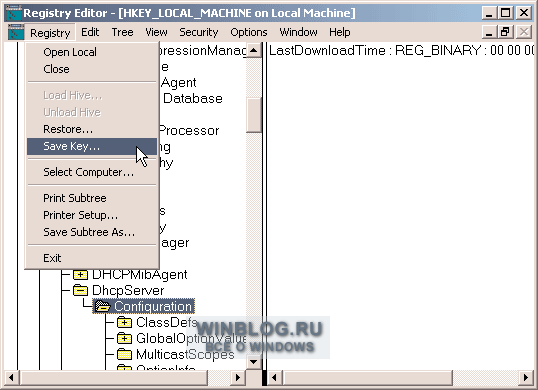538x390 pixels.
Task: Select the LastDownloadTime REG_BINARY value
Action: (x=401, y=50)
